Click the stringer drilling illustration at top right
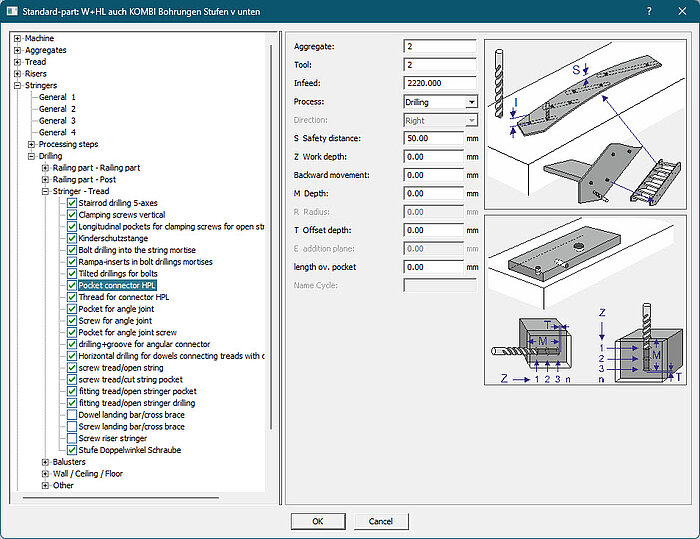 [585, 122]
